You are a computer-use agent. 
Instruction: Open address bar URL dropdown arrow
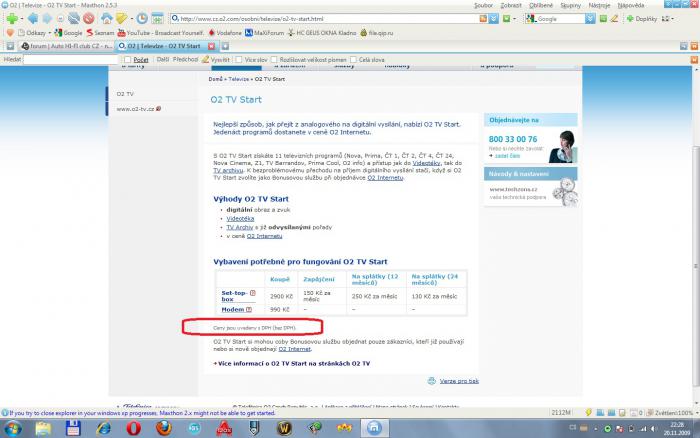[493, 18]
